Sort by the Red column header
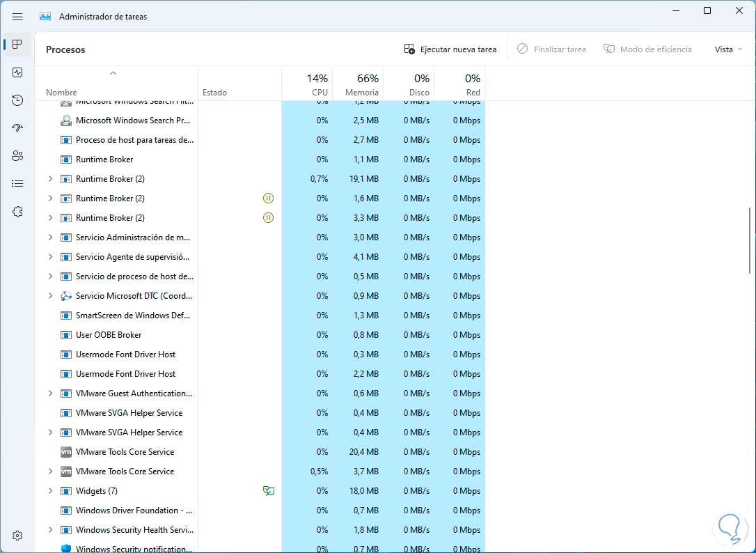Viewport: 756px width, 553px height. pyautogui.click(x=459, y=84)
